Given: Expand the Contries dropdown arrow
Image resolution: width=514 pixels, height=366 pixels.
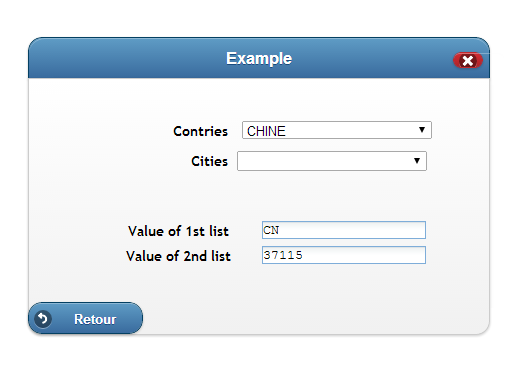Looking at the screenshot, I should tap(422, 130).
